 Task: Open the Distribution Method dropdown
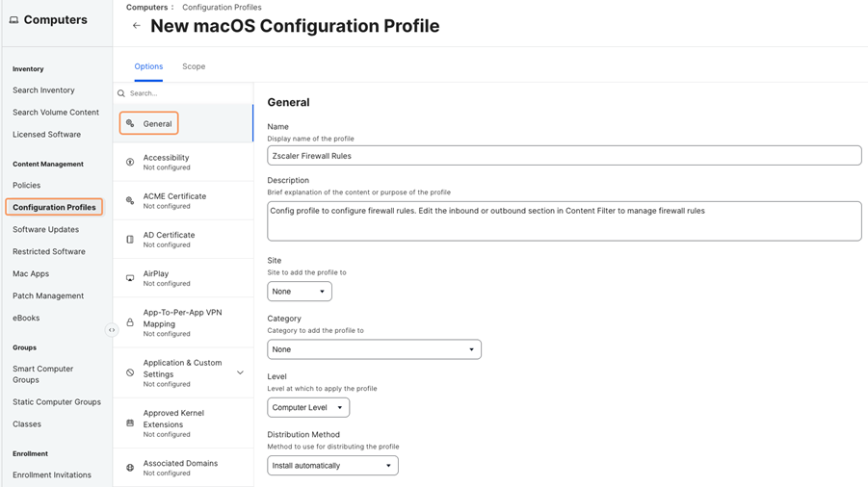[x=332, y=466]
